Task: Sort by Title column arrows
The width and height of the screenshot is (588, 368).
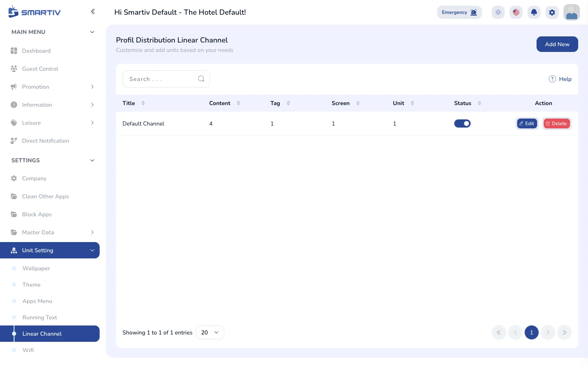Action: click(x=143, y=103)
